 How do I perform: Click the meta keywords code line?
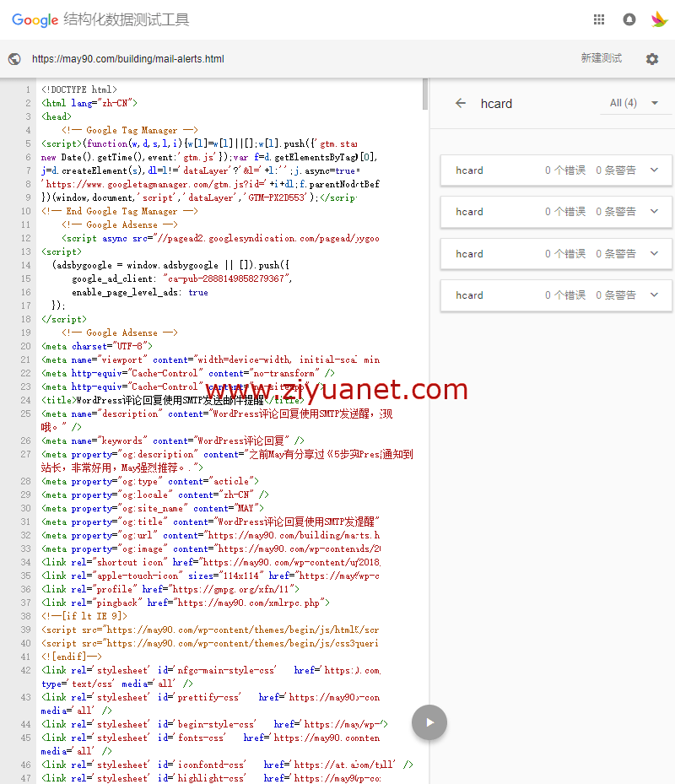click(x=172, y=441)
